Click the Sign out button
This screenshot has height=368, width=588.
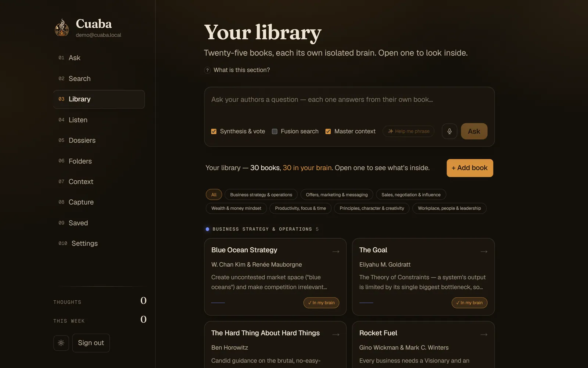[x=91, y=343]
